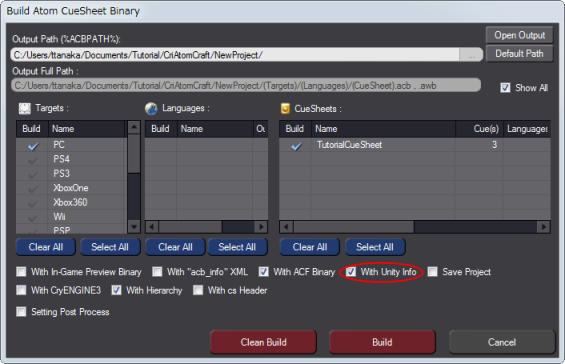Click the Open Output button
Viewport: 565px width, 364px height.
coord(520,35)
